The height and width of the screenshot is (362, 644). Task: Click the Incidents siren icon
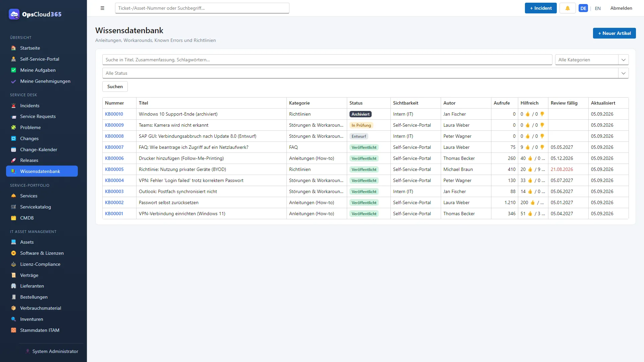[13, 106]
